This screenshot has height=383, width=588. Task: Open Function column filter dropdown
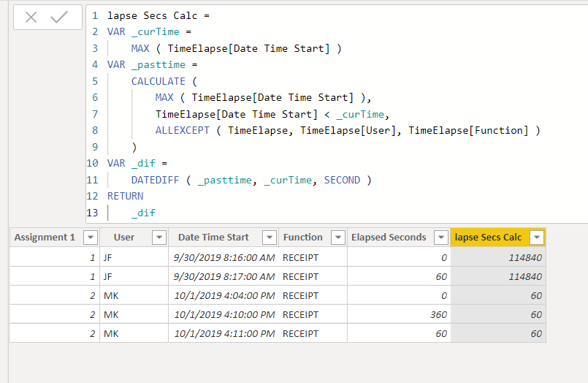click(338, 238)
